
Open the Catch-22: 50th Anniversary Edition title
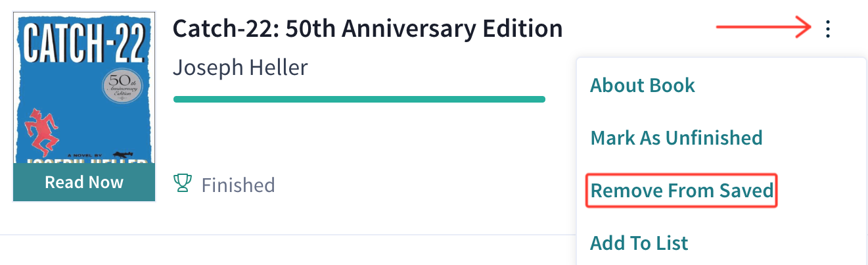tap(367, 28)
